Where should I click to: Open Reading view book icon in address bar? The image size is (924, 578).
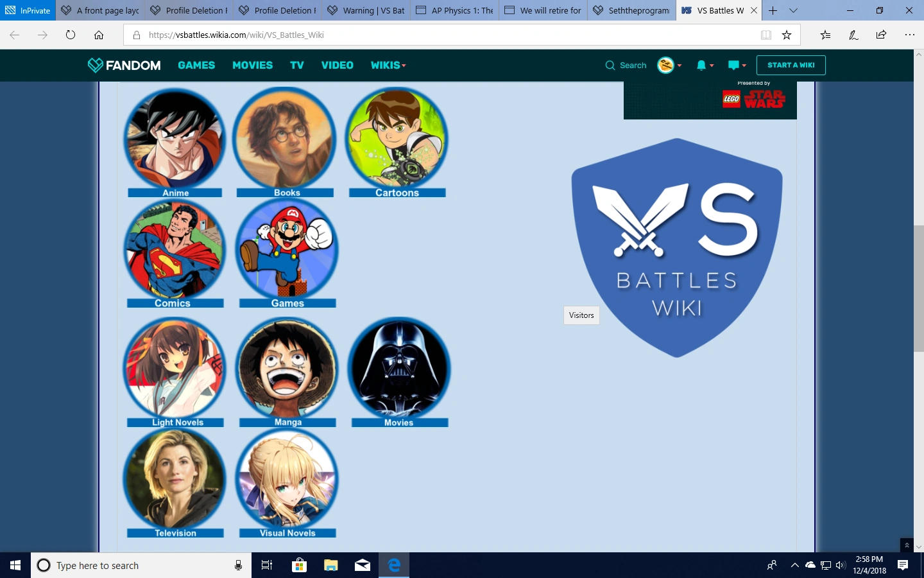point(766,35)
